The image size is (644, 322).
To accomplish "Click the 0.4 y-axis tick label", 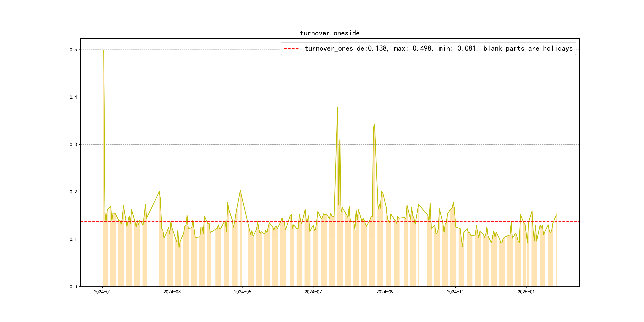I will pyautogui.click(x=73, y=97).
